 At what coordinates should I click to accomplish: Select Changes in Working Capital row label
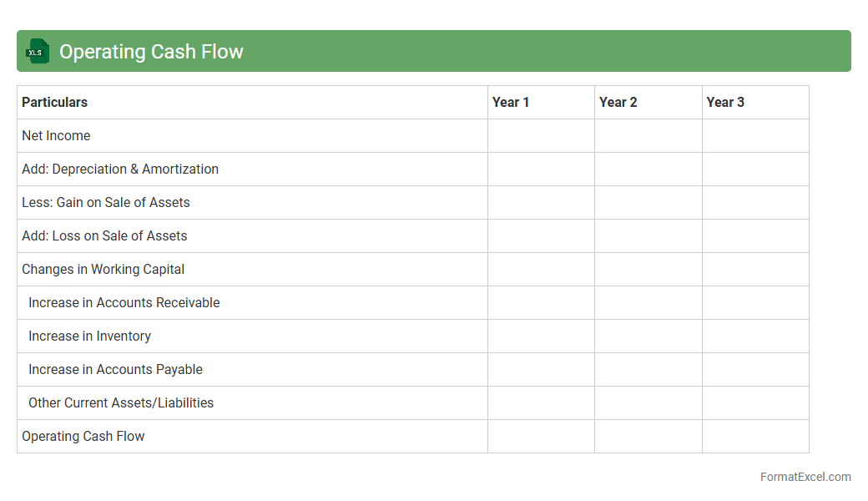[x=103, y=269]
